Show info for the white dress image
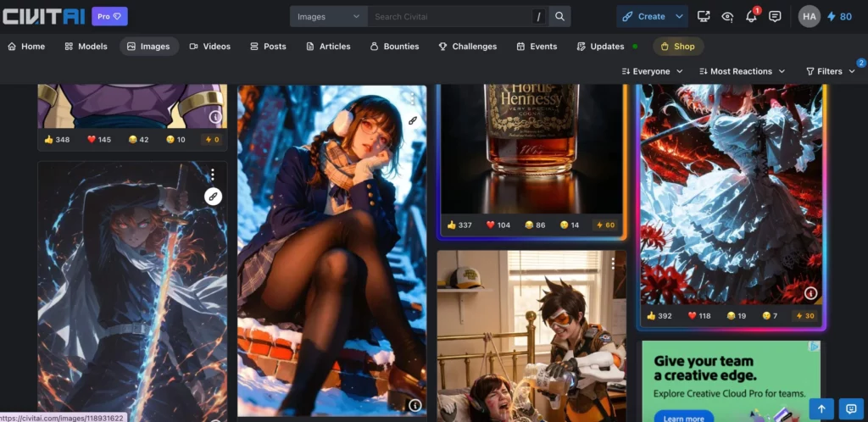This screenshot has width=868, height=422. point(810,292)
